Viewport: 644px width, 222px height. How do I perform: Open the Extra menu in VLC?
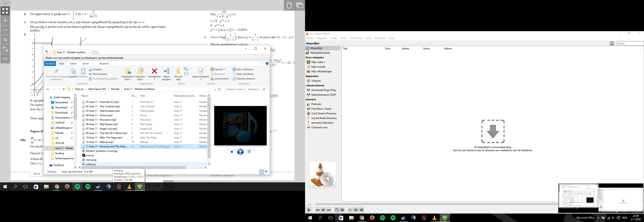pos(368,38)
